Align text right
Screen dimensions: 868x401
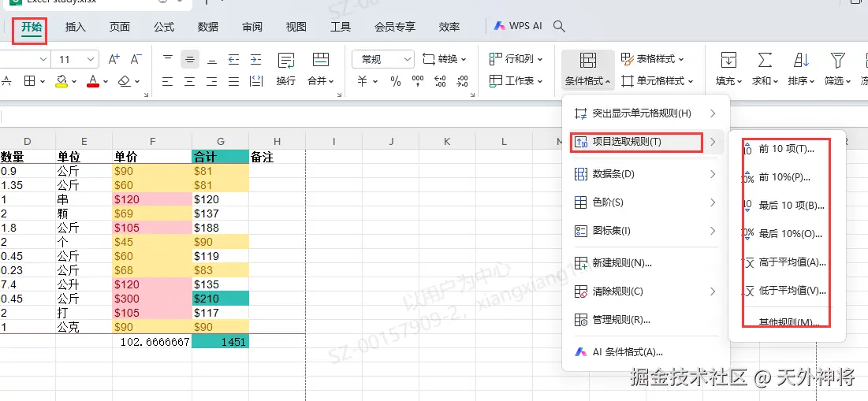pos(212,81)
